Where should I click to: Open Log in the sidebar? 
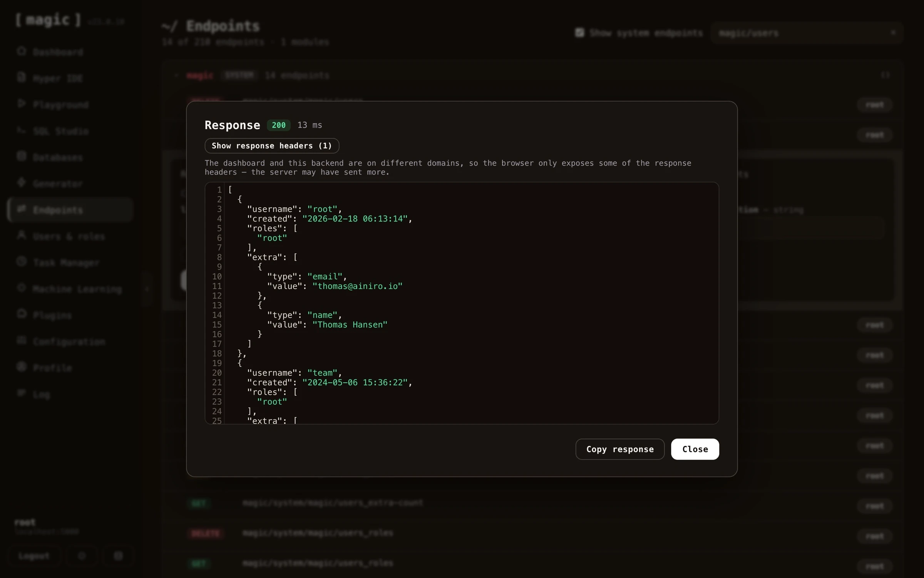70,394
